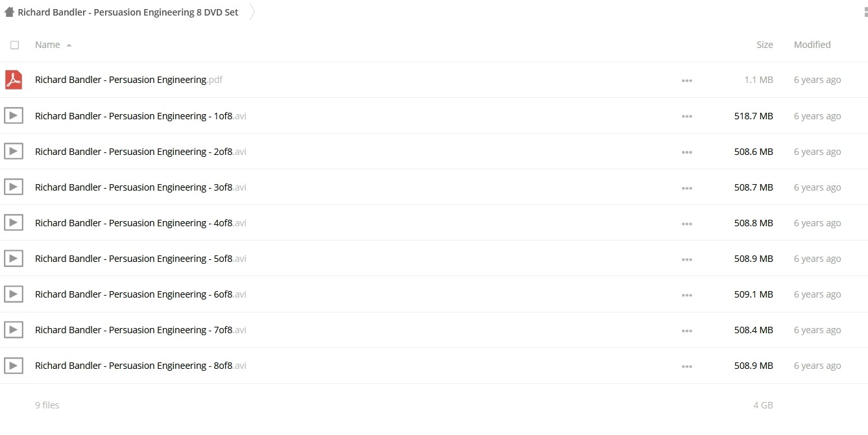
Task: Sort files by the Modified column header
Action: click(x=812, y=45)
